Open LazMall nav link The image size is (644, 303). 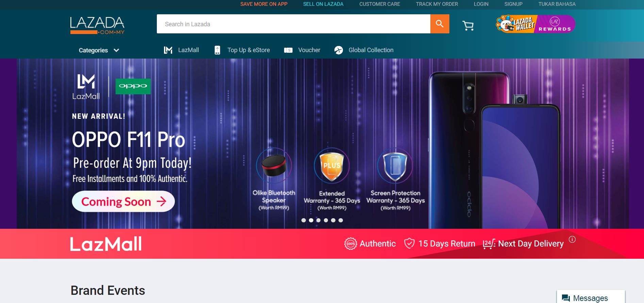pos(188,50)
